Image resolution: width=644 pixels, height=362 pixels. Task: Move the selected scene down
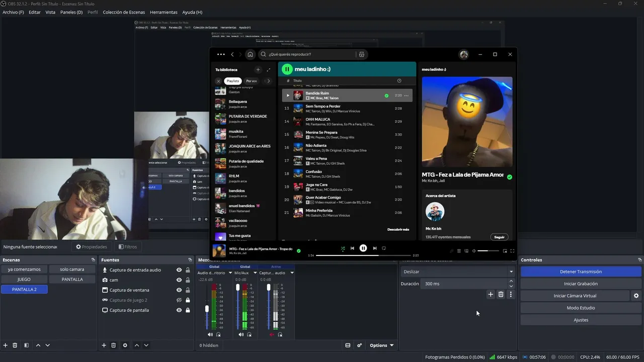click(48, 345)
